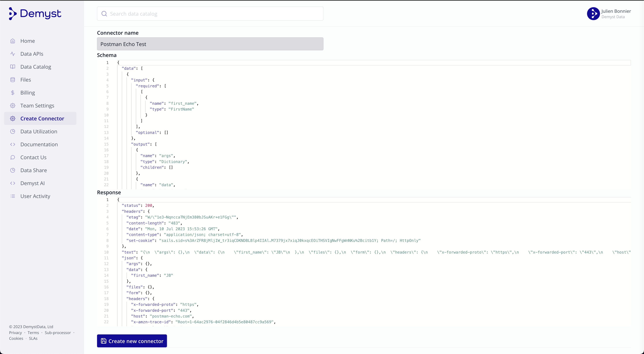Click the Connector name field, Postman Echo Test
644x354 pixels.
pyautogui.click(x=210, y=44)
